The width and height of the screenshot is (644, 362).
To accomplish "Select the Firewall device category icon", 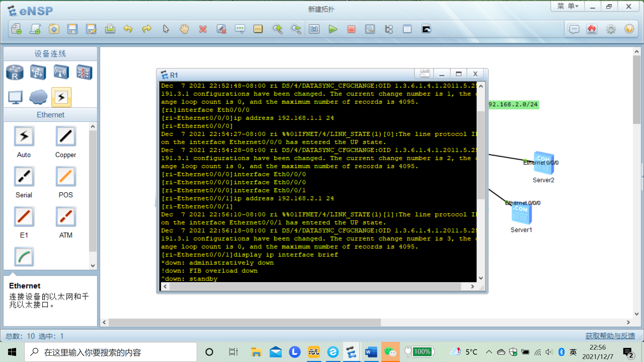I will coord(84,72).
